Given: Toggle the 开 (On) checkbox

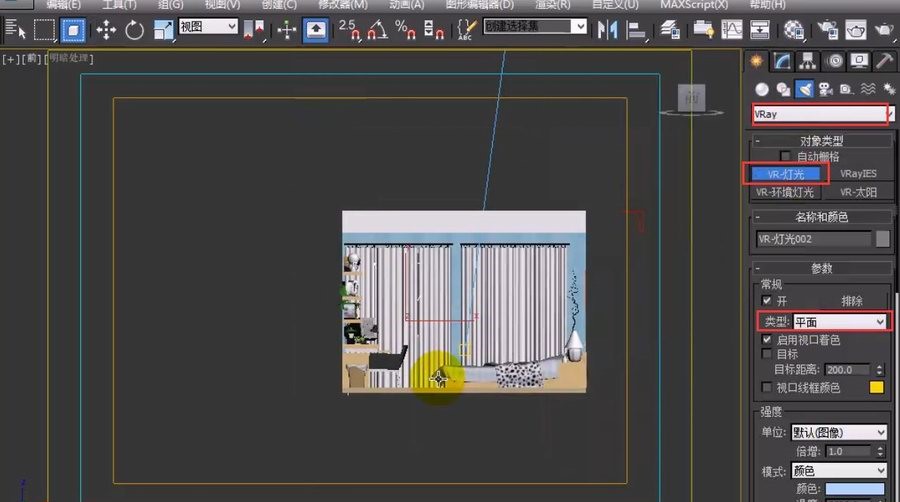Looking at the screenshot, I should [x=767, y=300].
